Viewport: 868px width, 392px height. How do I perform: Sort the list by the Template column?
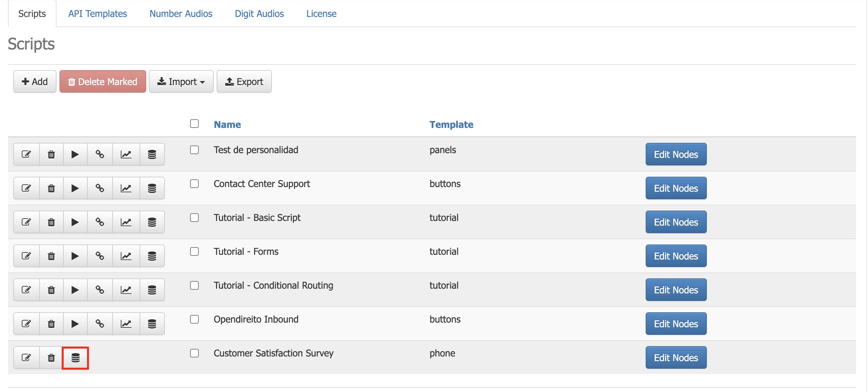coord(452,124)
